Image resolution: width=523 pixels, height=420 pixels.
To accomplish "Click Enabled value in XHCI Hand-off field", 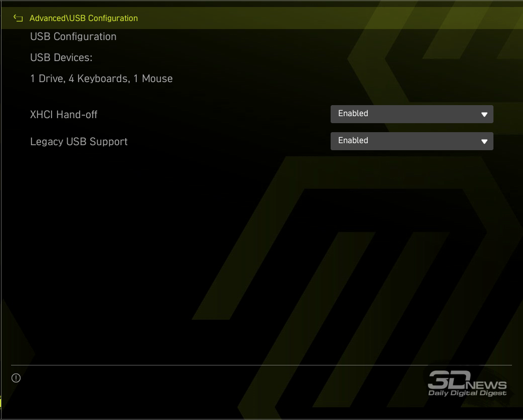I will tap(353, 114).
